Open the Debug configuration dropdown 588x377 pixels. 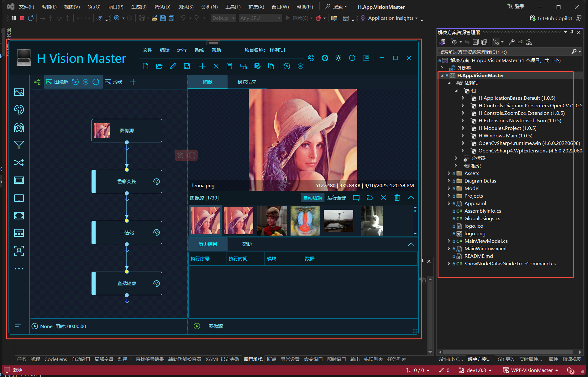click(x=223, y=18)
